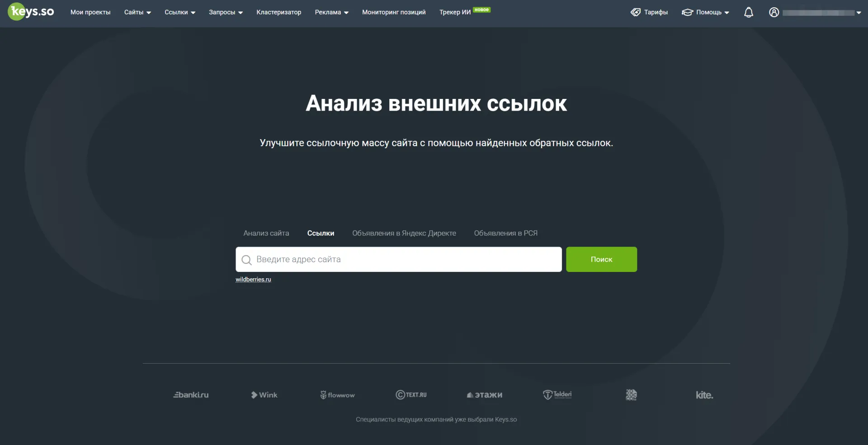Expand the Реклама dropdown menu

tap(331, 12)
